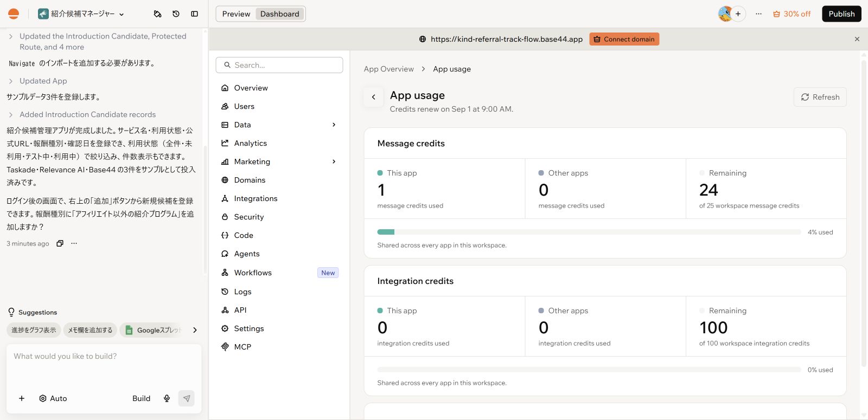This screenshot has width=868, height=420.
Task: Open the three-dots more options menu in the top bar
Action: click(758, 14)
